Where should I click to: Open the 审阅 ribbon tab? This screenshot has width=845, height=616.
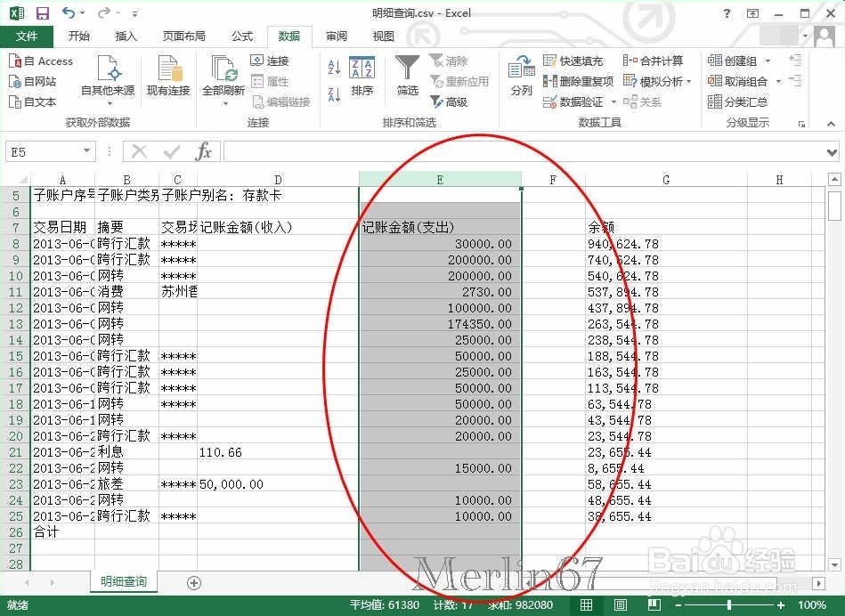coord(336,36)
